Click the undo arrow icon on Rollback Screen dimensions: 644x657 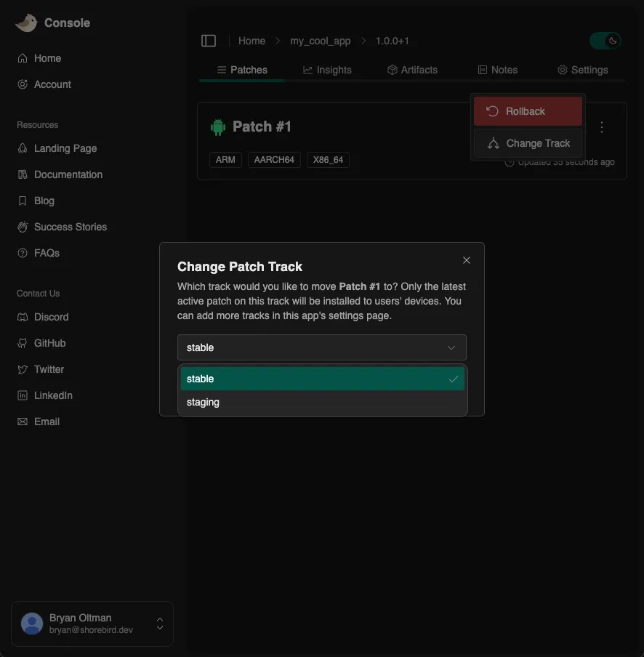[x=491, y=111]
